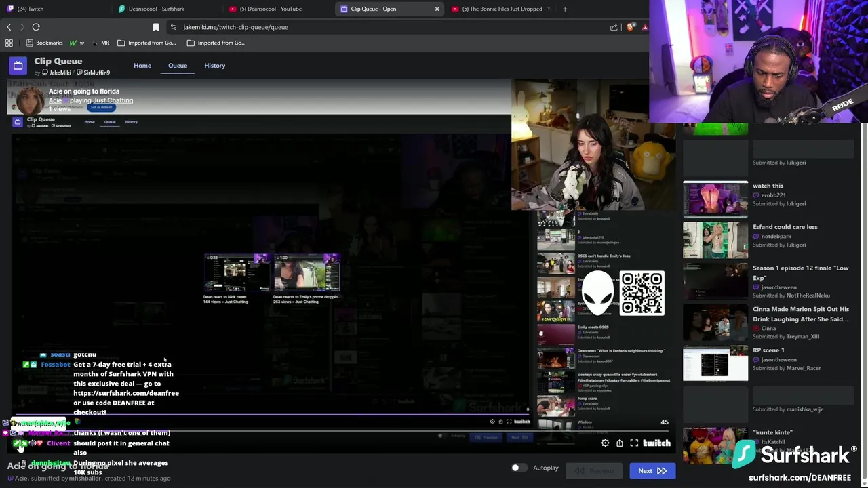Image resolution: width=868 pixels, height=488 pixels.
Task: Select 'Season 1 episode 12 finale' clip thumbnail
Action: [x=715, y=281]
